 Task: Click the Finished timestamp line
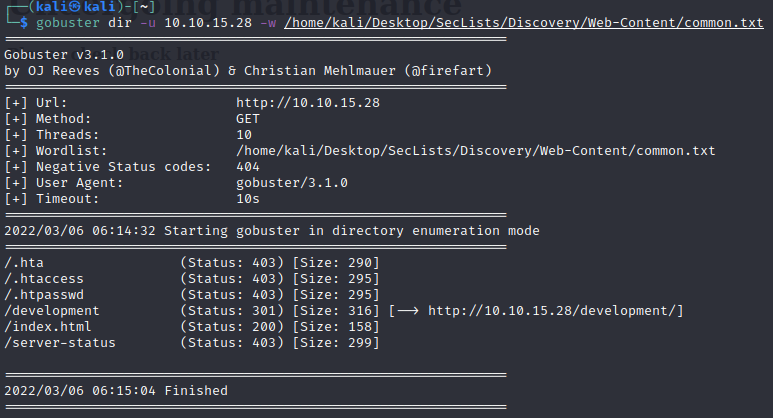(x=116, y=390)
